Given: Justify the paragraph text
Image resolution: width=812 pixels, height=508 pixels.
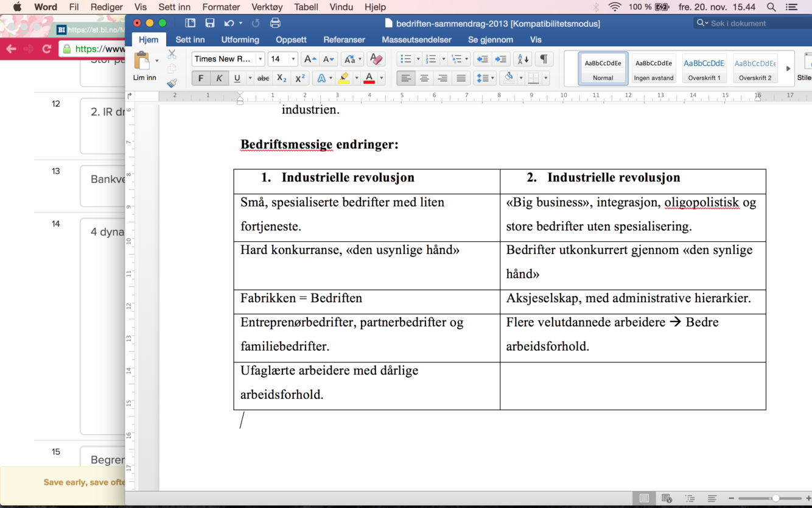Looking at the screenshot, I should click(461, 78).
